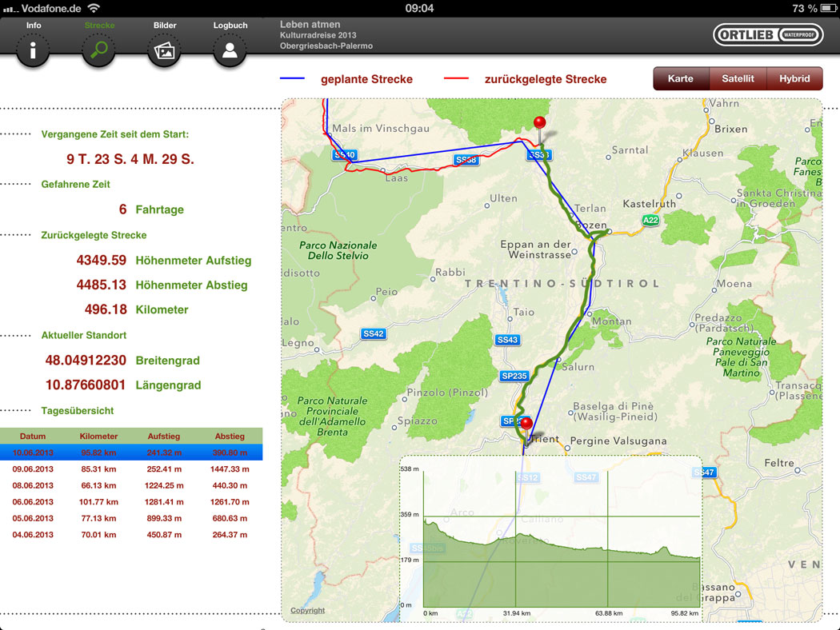Viewport: 840px width, 630px height.
Task: Switch map to Karte view
Action: coord(681,78)
